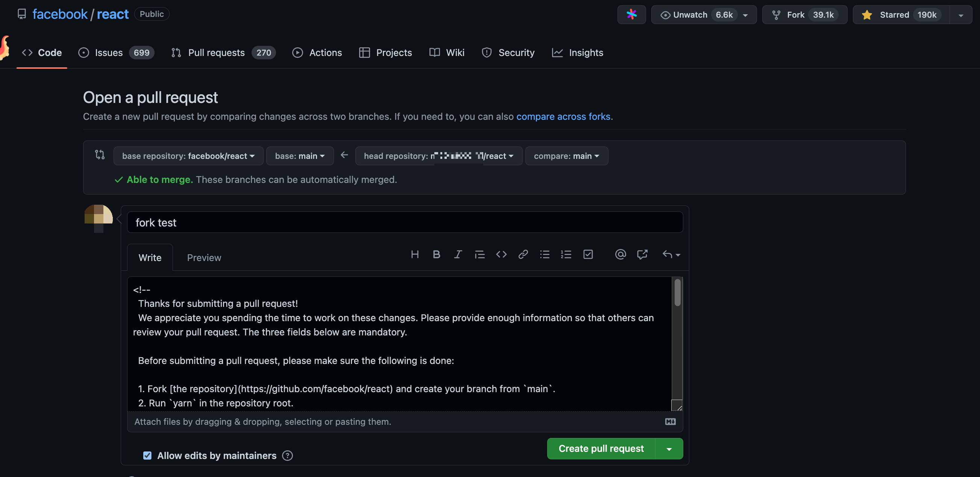The width and height of the screenshot is (980, 477).
Task: Click the fork test title field
Action: [404, 222]
